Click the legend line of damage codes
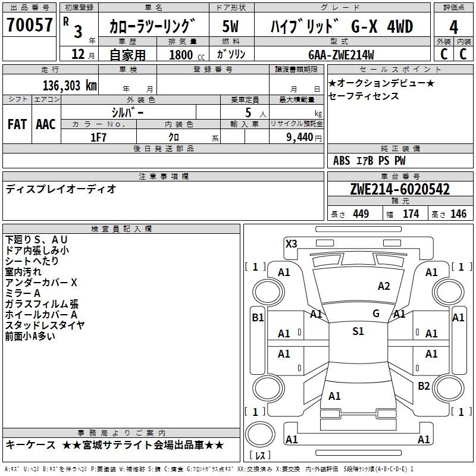 coord(209,469)
